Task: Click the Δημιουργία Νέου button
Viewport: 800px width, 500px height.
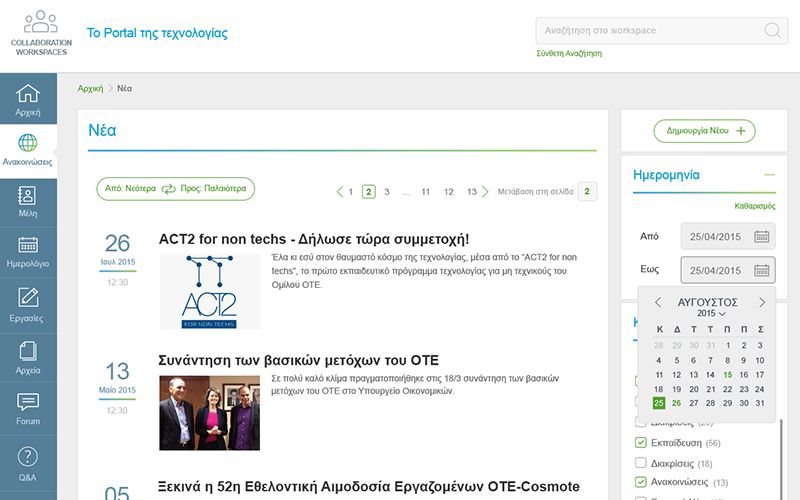Action: click(705, 131)
